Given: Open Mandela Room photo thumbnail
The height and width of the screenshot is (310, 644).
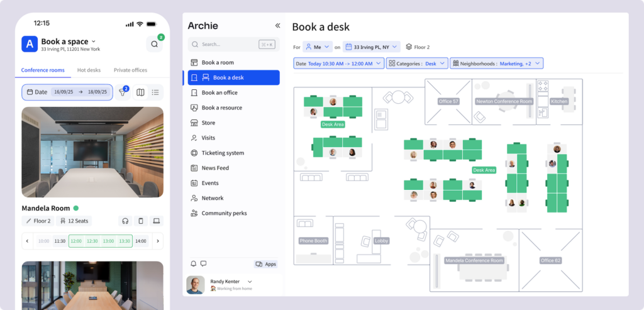Looking at the screenshot, I should click(x=92, y=152).
